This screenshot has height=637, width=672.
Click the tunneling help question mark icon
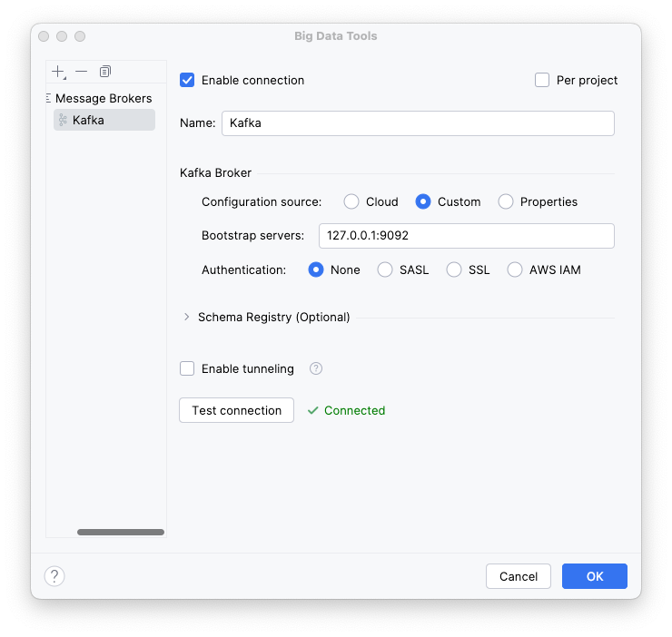(316, 368)
